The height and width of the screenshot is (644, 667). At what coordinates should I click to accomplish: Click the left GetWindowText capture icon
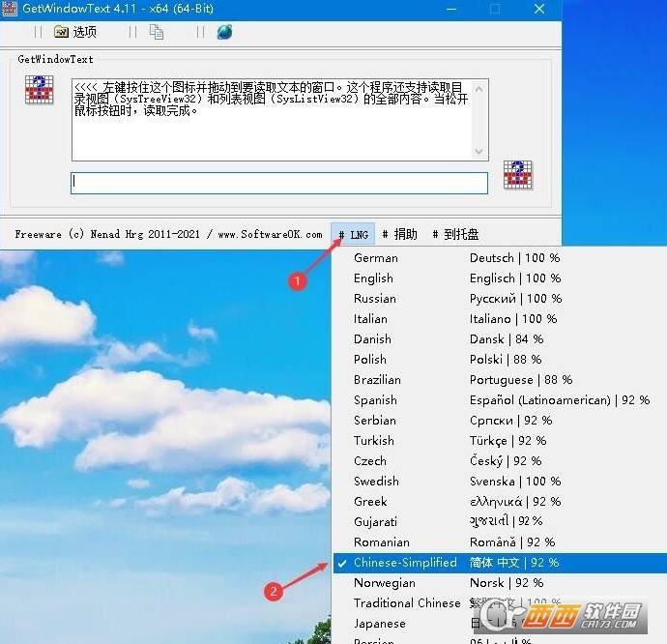click(39, 89)
